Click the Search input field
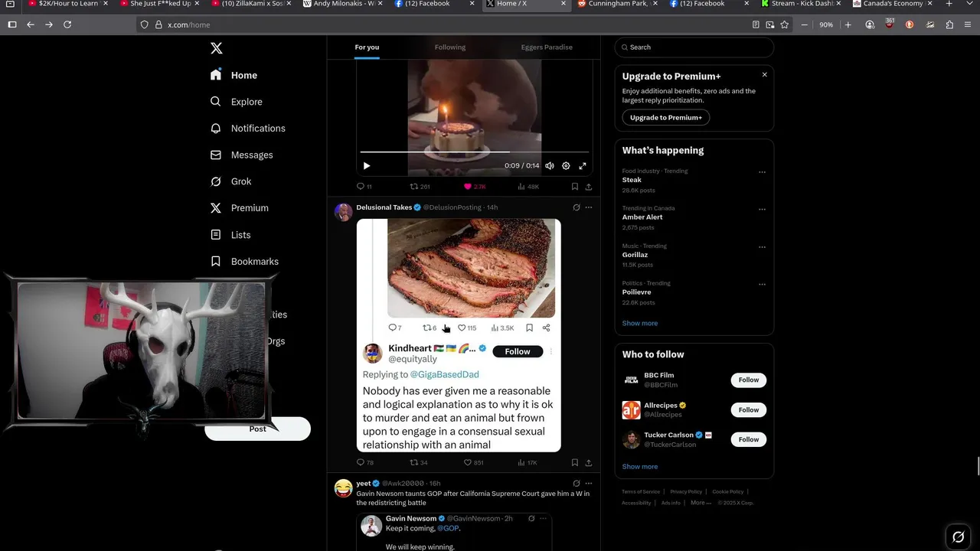 tap(694, 47)
